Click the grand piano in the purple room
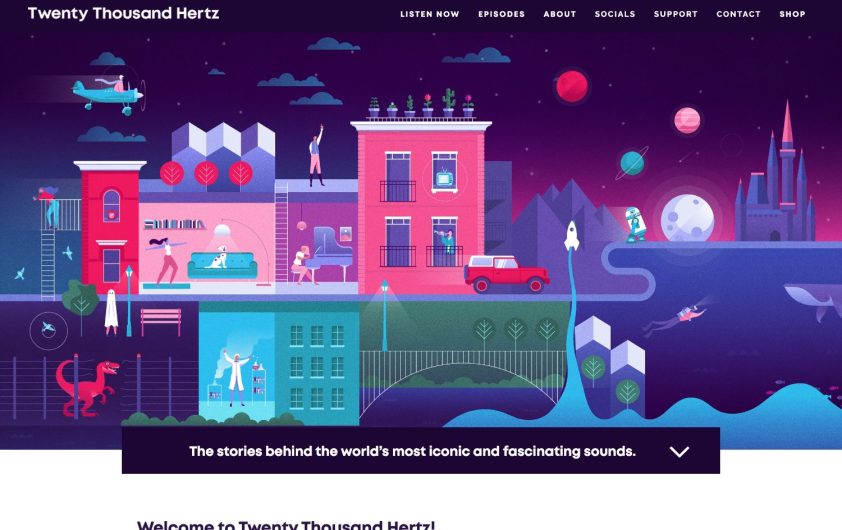The width and height of the screenshot is (842, 530). point(332,252)
